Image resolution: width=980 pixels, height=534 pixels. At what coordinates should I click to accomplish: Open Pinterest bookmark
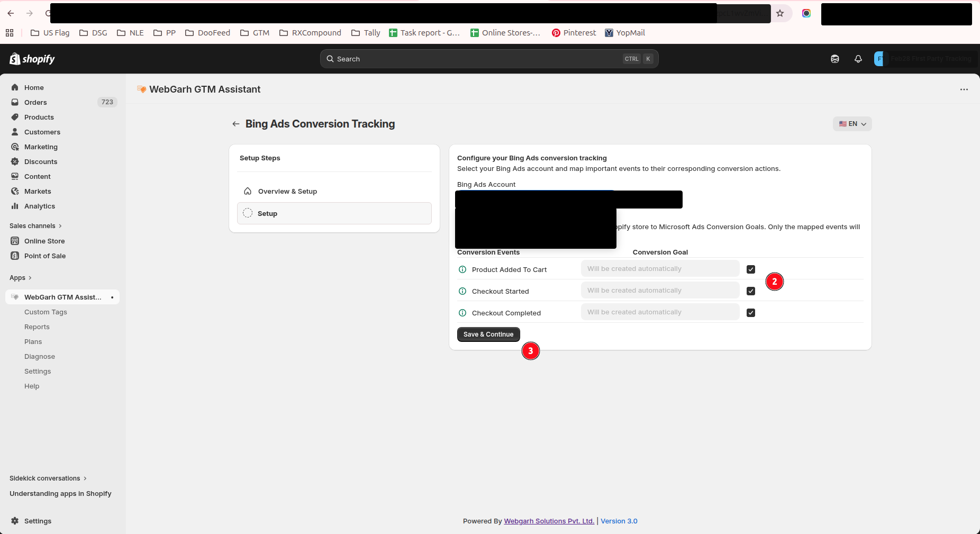[x=574, y=33]
